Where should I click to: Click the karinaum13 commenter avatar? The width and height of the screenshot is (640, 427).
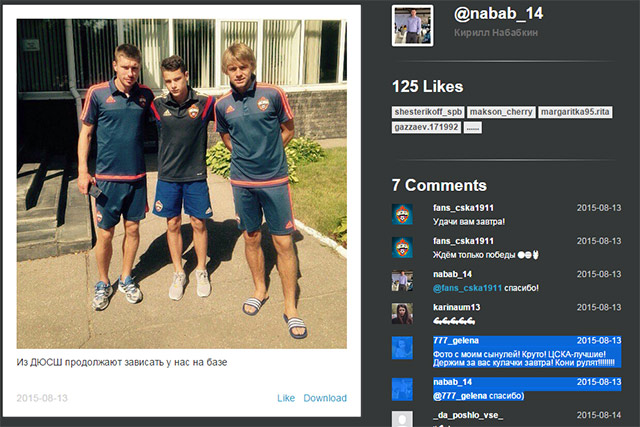pyautogui.click(x=402, y=314)
